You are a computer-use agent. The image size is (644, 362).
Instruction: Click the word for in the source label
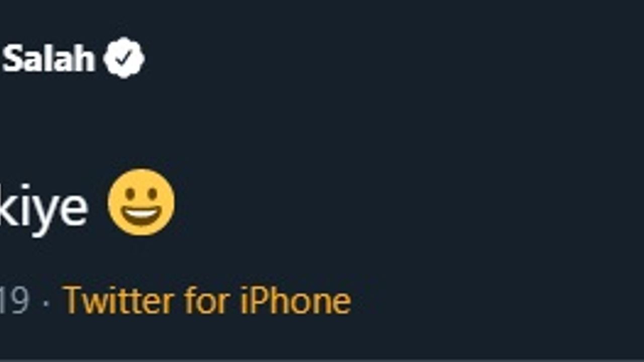click(x=207, y=300)
